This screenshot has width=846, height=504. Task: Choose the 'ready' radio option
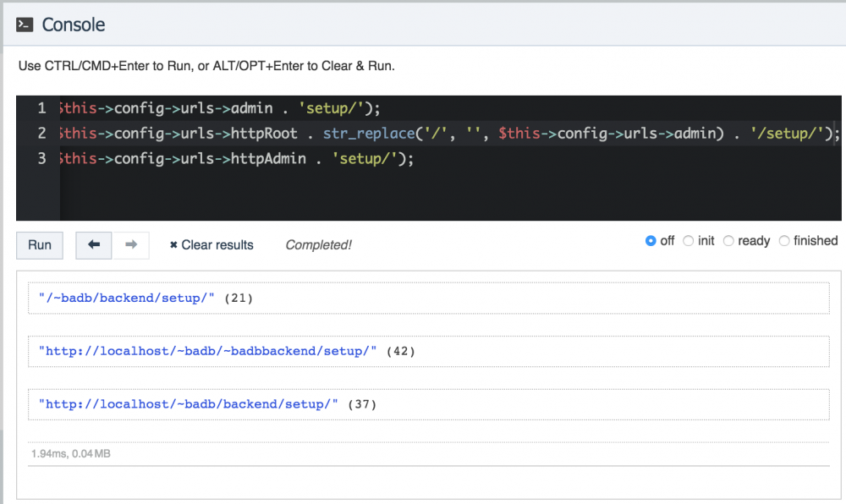(728, 241)
